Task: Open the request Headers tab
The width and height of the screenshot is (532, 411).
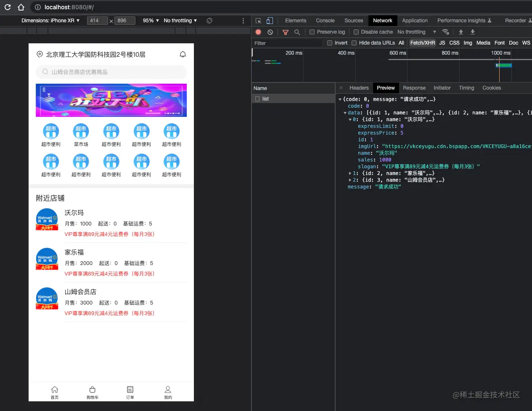Action: coord(359,88)
